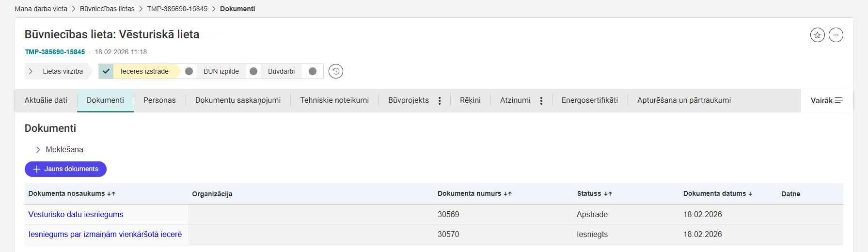Image resolution: width=868 pixels, height=252 pixels.
Task: Switch to the Personas tab
Action: pos(159,100)
